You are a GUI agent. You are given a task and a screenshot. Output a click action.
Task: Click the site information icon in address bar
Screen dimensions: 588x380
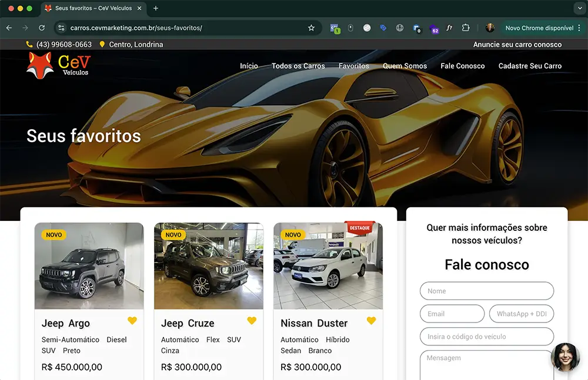(x=62, y=28)
